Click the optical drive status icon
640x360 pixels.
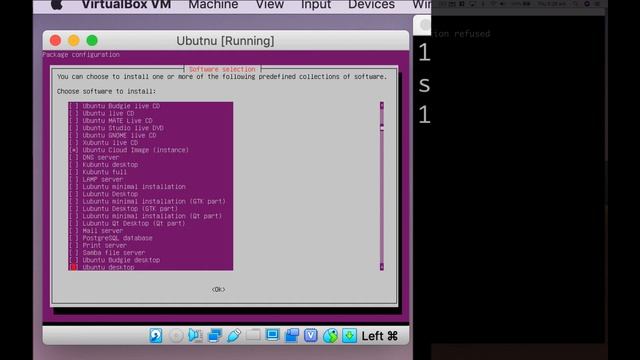click(176, 336)
